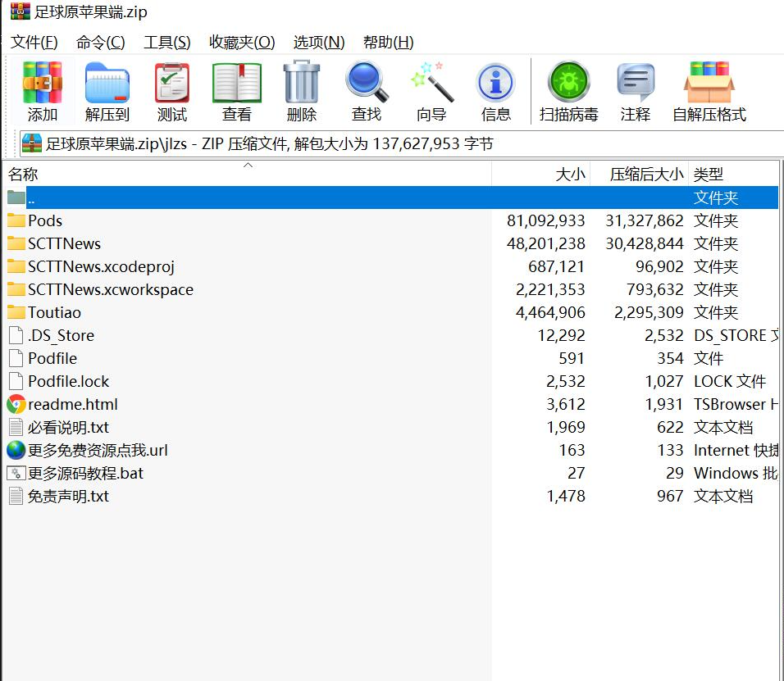The image size is (784, 681).
Task: Launch the Wizard (向导) wand icon
Action: pyautogui.click(x=431, y=92)
